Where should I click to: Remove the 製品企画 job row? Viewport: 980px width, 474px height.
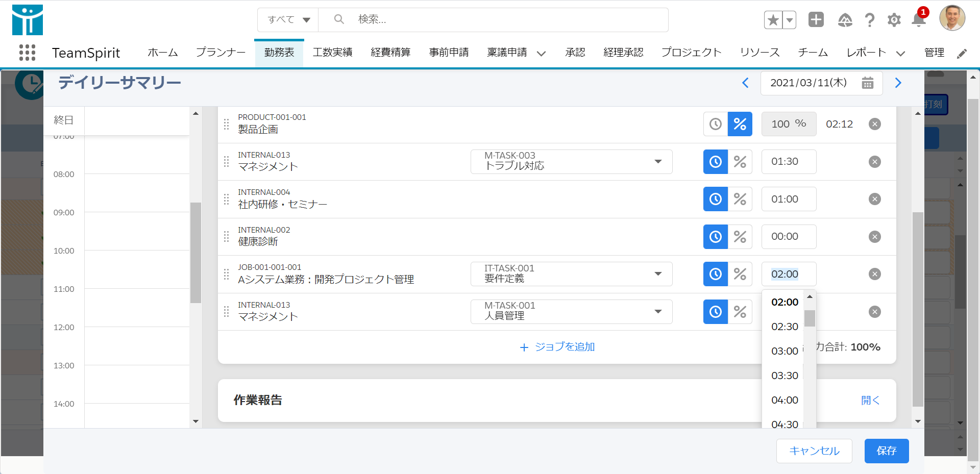875,124
